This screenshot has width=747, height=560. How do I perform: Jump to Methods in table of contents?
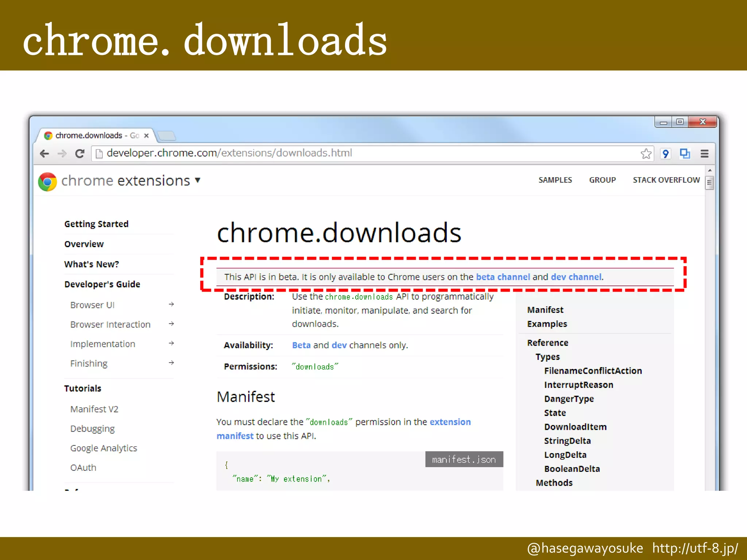click(554, 483)
